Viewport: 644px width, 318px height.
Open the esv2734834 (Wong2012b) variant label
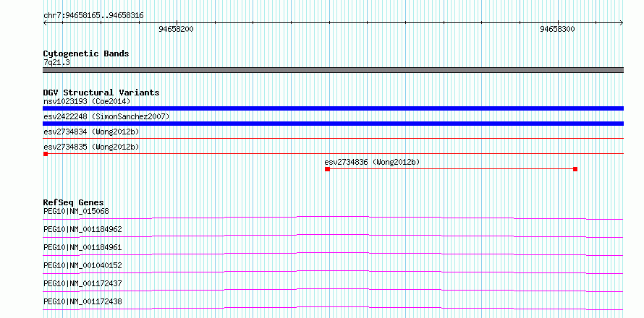pyautogui.click(x=91, y=132)
